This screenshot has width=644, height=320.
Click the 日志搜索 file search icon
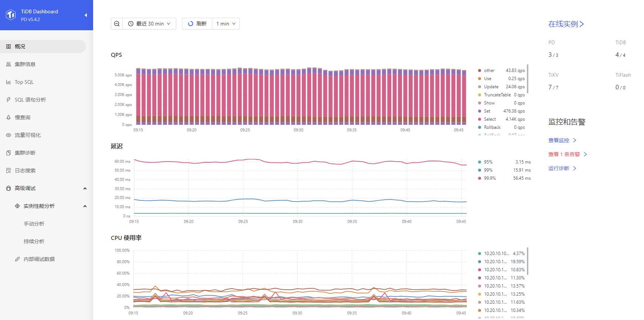coord(8,171)
